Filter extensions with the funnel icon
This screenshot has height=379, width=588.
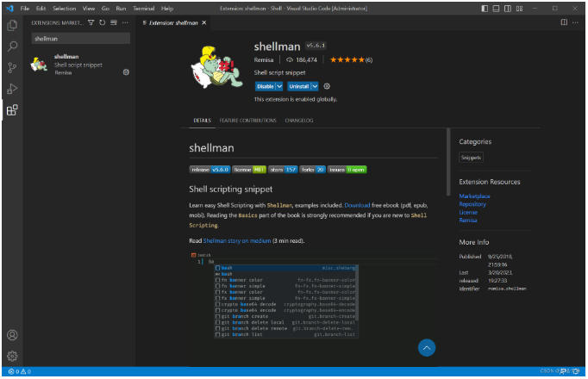point(91,23)
